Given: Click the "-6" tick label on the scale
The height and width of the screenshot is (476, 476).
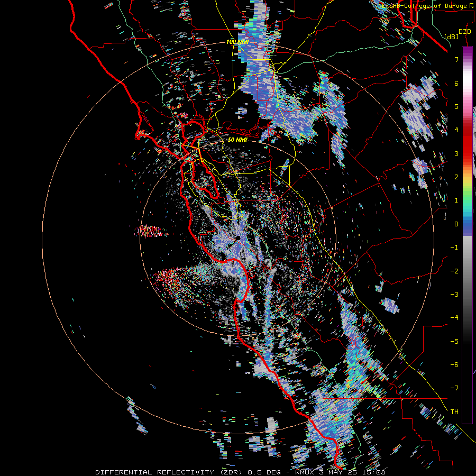Looking at the screenshot, I should [x=454, y=365].
